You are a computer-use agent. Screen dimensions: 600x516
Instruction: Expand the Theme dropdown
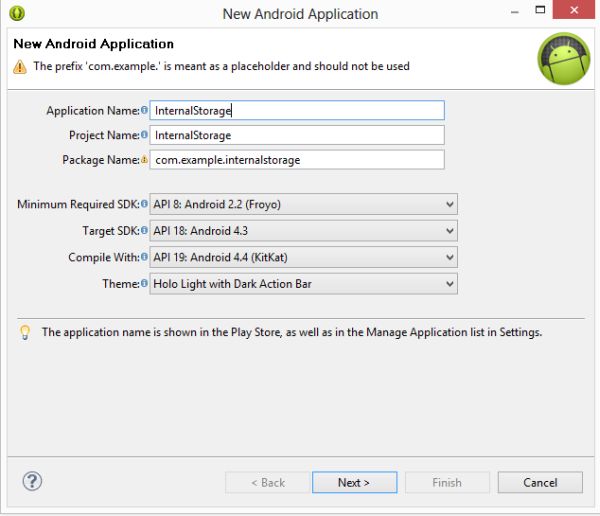[x=303, y=284]
